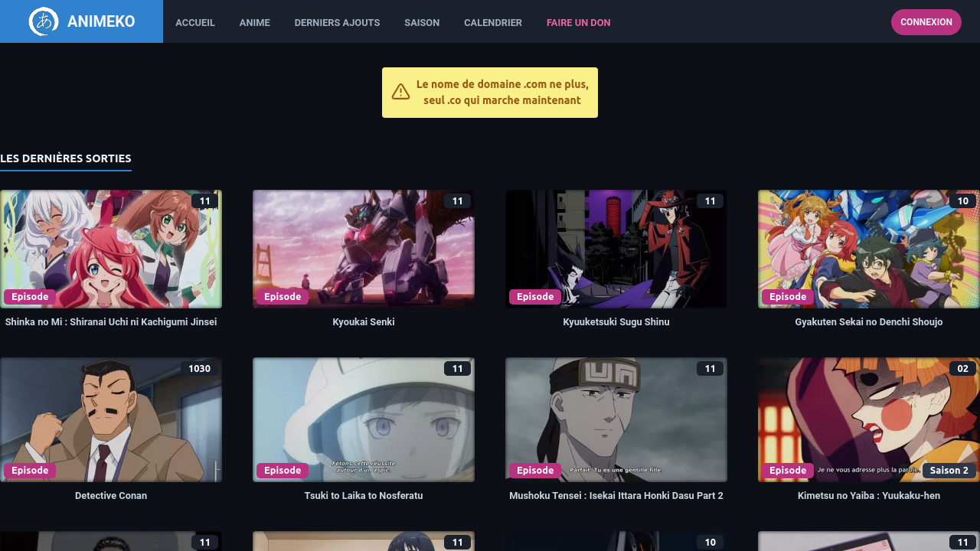
Task: Click the Mushoku Tensei title link
Action: coord(616,496)
